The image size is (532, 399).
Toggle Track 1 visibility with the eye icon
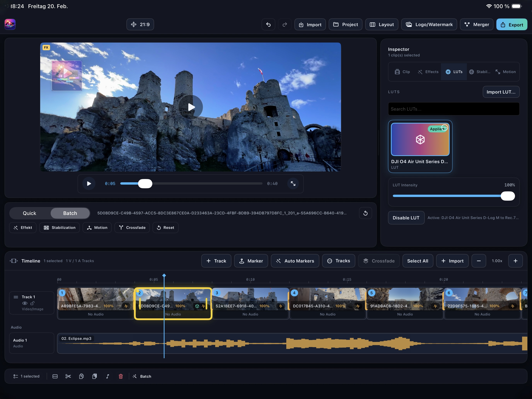pyautogui.click(x=25, y=303)
